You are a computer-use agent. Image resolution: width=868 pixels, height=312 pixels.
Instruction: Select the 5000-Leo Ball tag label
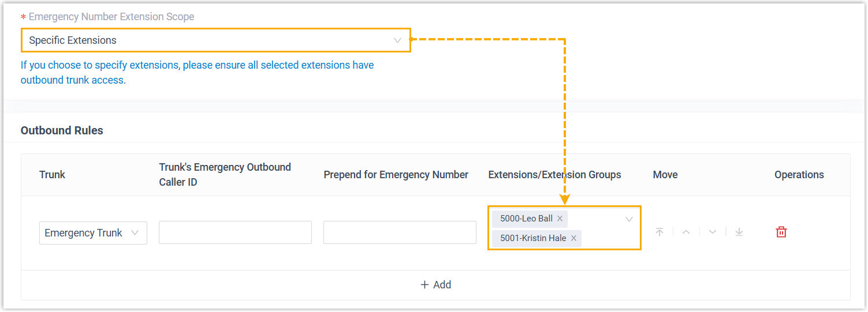coord(526,219)
